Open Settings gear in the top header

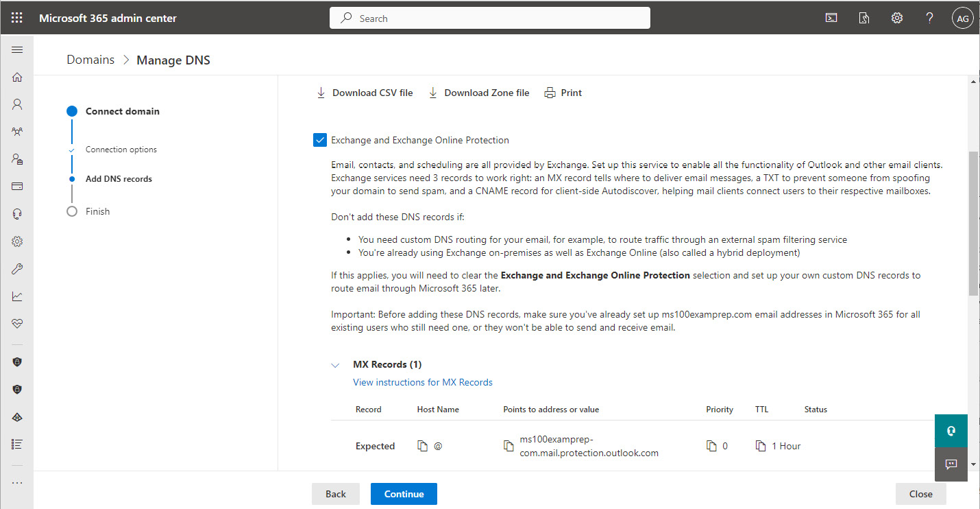(x=897, y=18)
